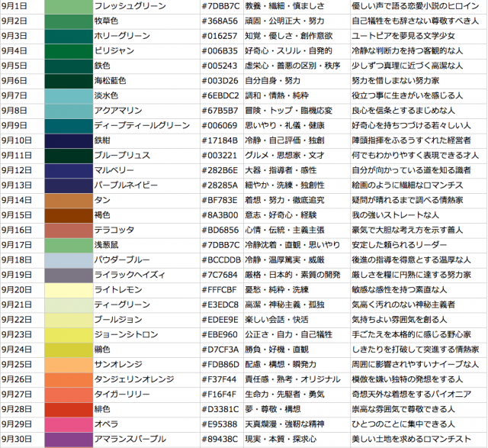Image resolution: width=488 pixels, height=448 pixels.
Task: Click the ジョーンシトロン yellow swatch
Action: (68, 334)
